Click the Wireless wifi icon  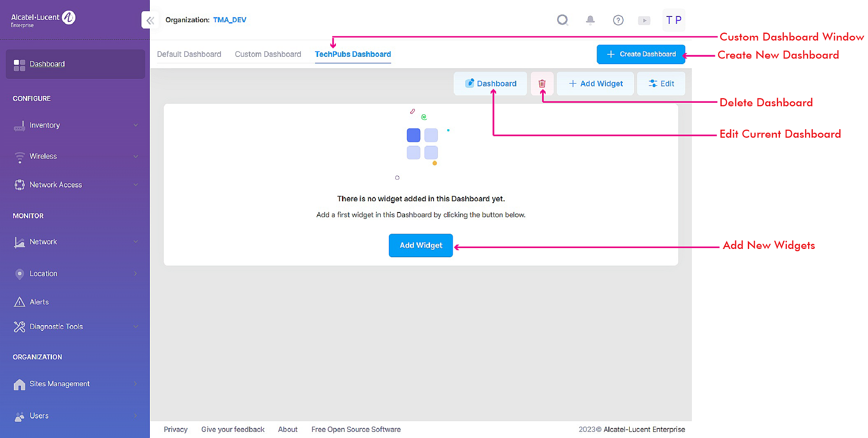point(20,157)
